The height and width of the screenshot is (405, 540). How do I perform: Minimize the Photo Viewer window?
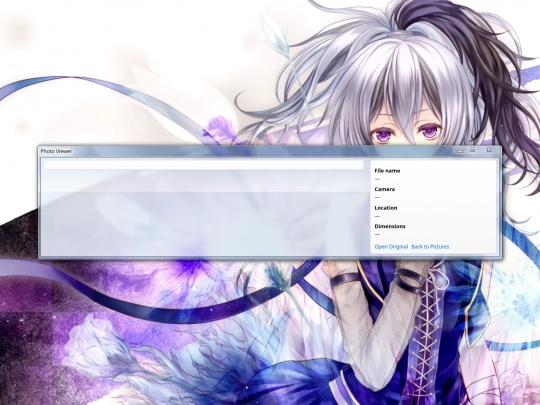pyautogui.click(x=460, y=150)
